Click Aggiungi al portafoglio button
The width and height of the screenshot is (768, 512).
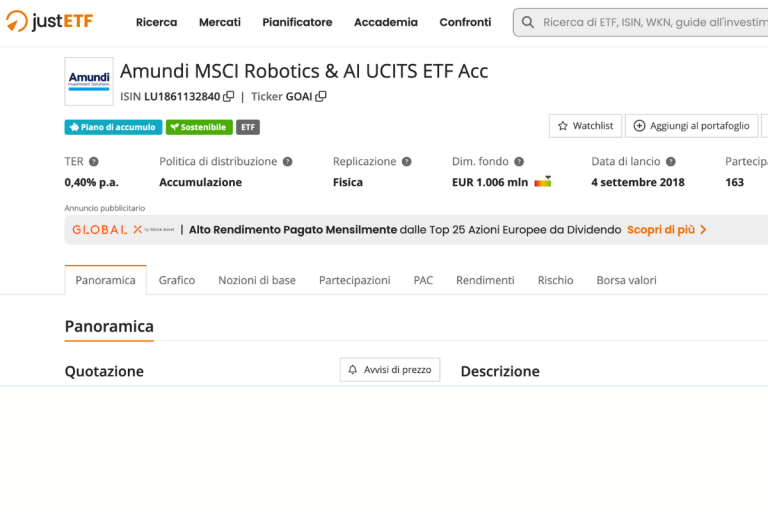(x=691, y=126)
